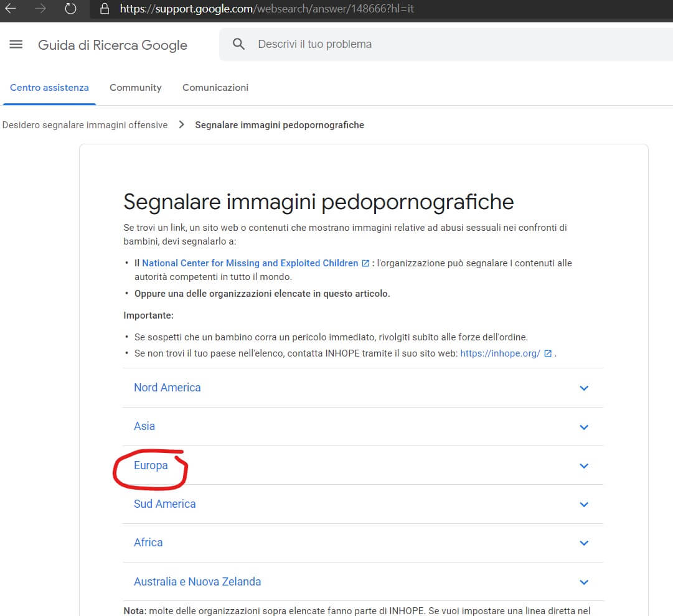Open the Comunicazioni tab
This screenshot has width=673, height=616.
[x=215, y=88]
